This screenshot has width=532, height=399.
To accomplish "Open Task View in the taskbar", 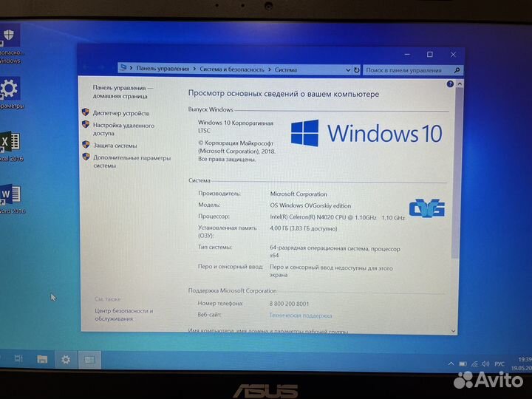I will point(18,358).
